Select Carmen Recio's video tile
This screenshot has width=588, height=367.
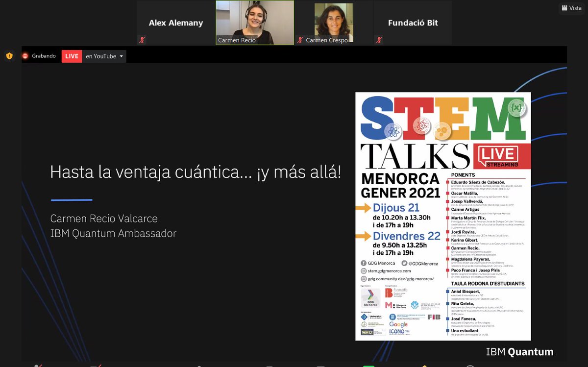255,23
